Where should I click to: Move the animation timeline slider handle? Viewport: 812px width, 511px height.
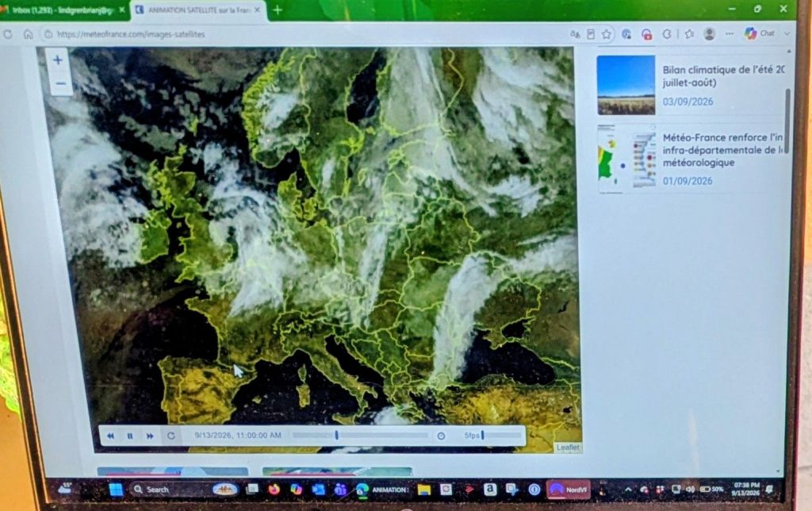[336, 436]
